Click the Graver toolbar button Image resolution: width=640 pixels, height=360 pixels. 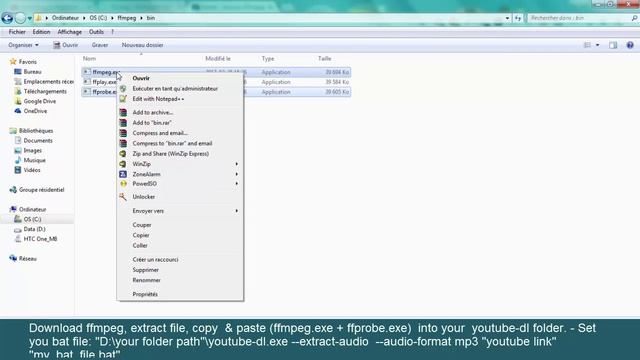pos(100,45)
